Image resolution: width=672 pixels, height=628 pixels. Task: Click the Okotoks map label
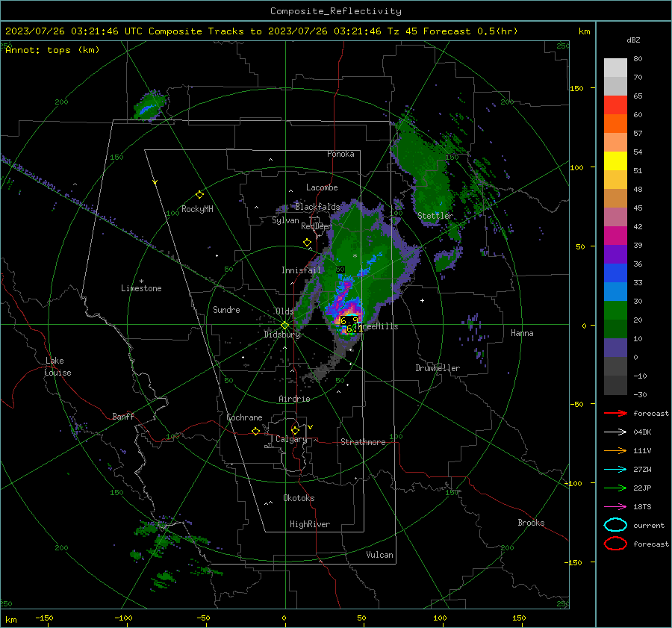(x=299, y=498)
